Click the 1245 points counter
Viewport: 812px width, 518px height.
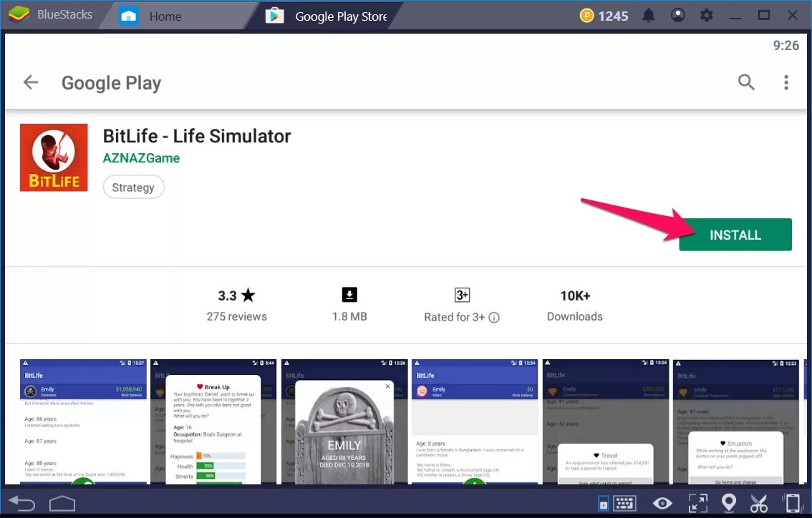click(613, 16)
